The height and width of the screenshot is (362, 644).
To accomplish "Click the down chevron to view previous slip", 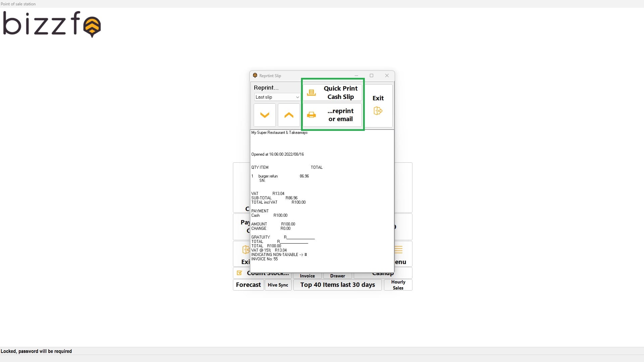I will tap(264, 115).
